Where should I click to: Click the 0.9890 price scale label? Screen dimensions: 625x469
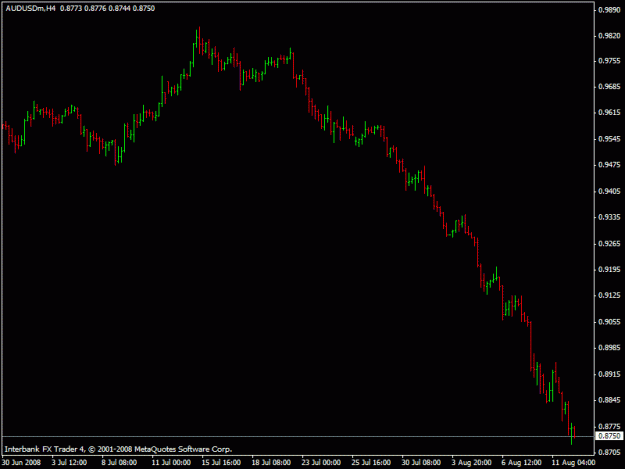coord(609,10)
